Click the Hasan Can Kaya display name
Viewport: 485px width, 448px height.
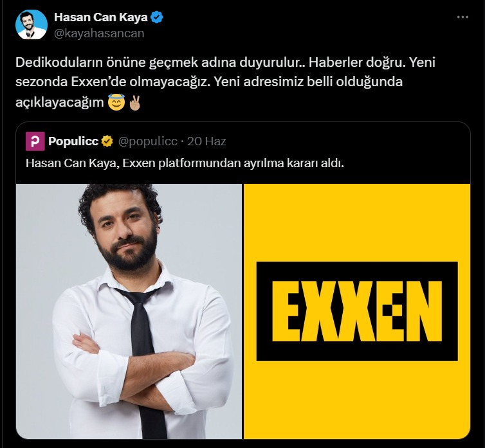coord(100,17)
